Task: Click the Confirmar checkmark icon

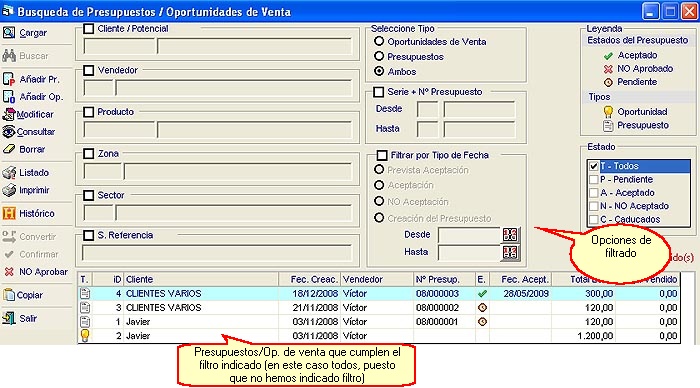Action: coord(9,254)
